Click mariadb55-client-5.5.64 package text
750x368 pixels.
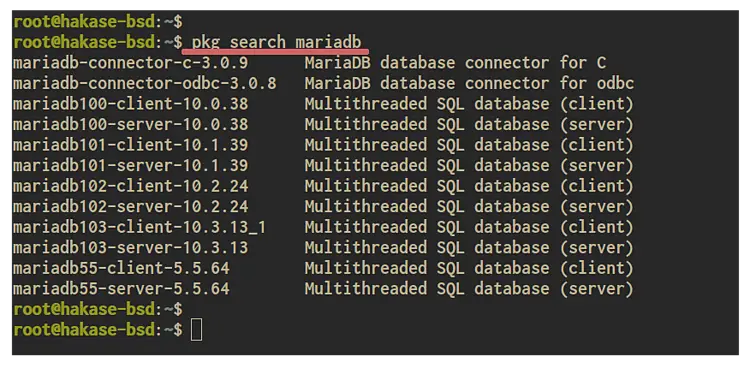(121, 268)
